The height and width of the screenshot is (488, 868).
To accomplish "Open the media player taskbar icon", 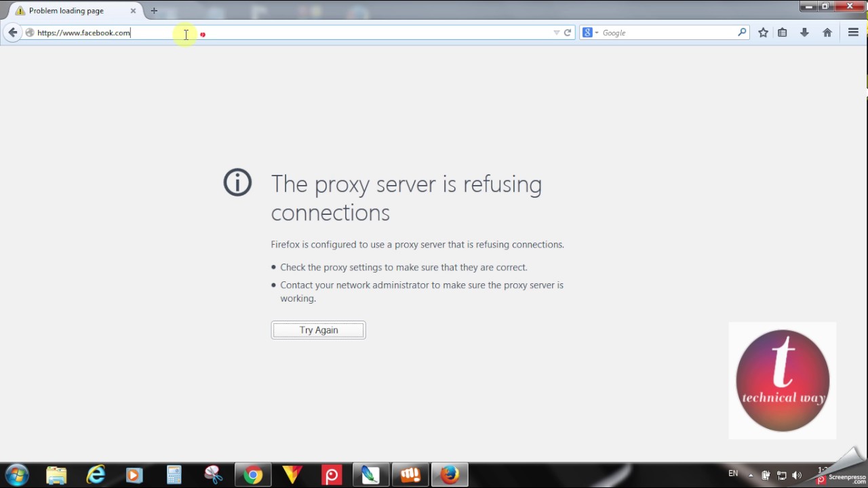I will (134, 475).
